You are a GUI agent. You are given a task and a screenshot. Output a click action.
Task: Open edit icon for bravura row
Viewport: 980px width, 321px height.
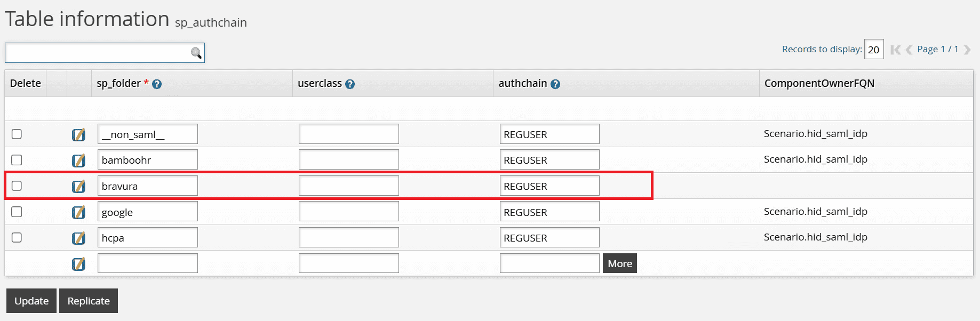[x=78, y=186]
